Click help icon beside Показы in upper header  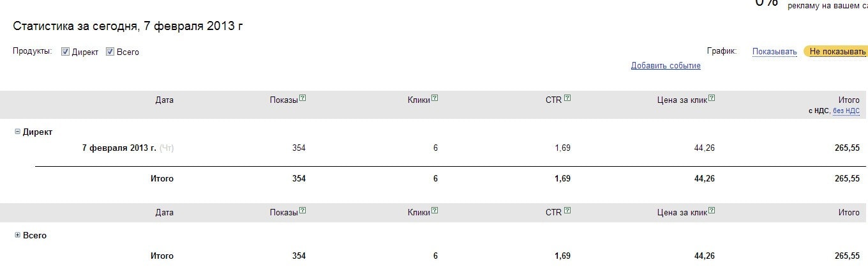tap(303, 98)
